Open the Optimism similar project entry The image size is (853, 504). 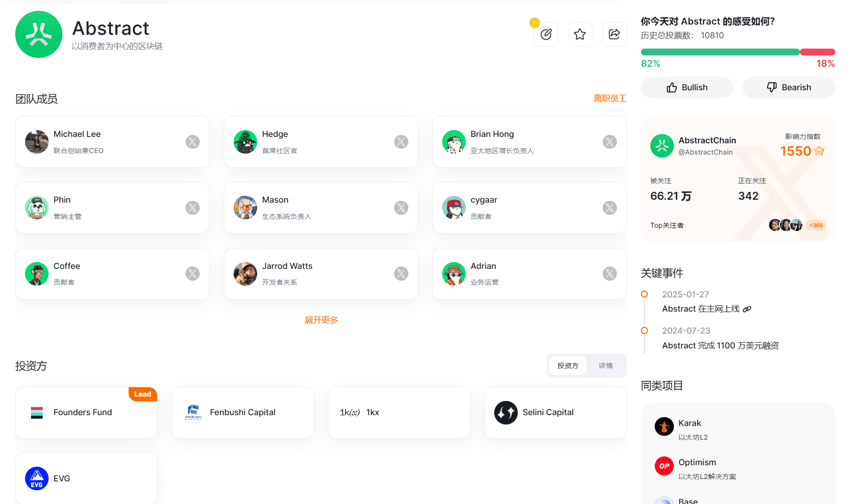pyautogui.click(x=738, y=469)
